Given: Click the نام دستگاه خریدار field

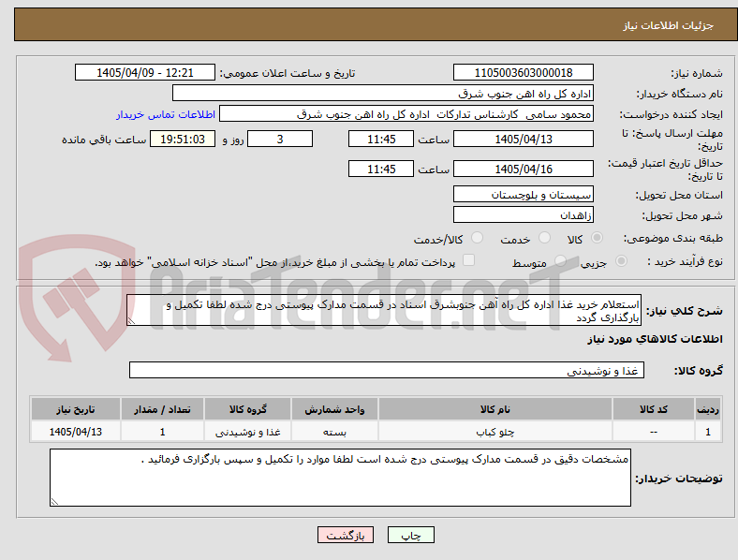Looking at the screenshot, I should 383,93.
